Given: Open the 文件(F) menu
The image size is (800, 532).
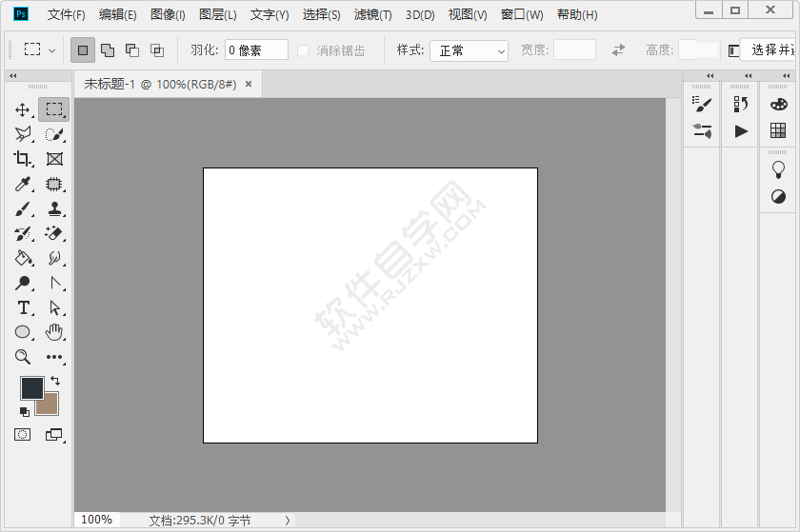Looking at the screenshot, I should tap(67, 15).
